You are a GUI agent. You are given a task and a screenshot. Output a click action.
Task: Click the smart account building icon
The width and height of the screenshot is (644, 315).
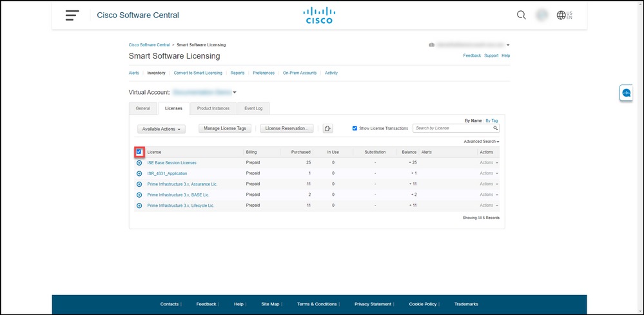[431, 44]
